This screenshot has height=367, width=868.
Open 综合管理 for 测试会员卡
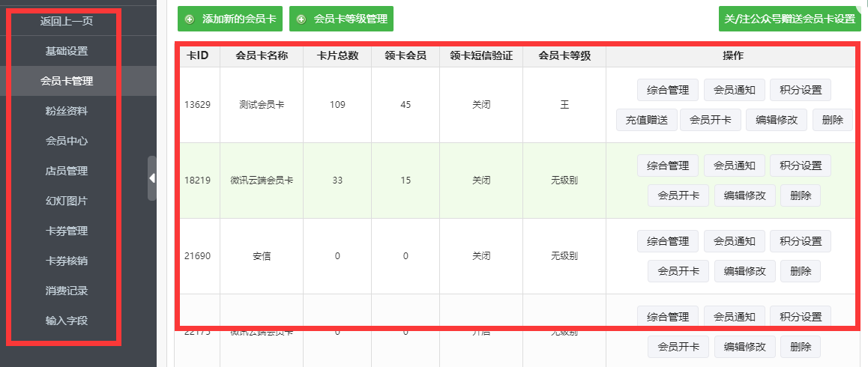667,91
